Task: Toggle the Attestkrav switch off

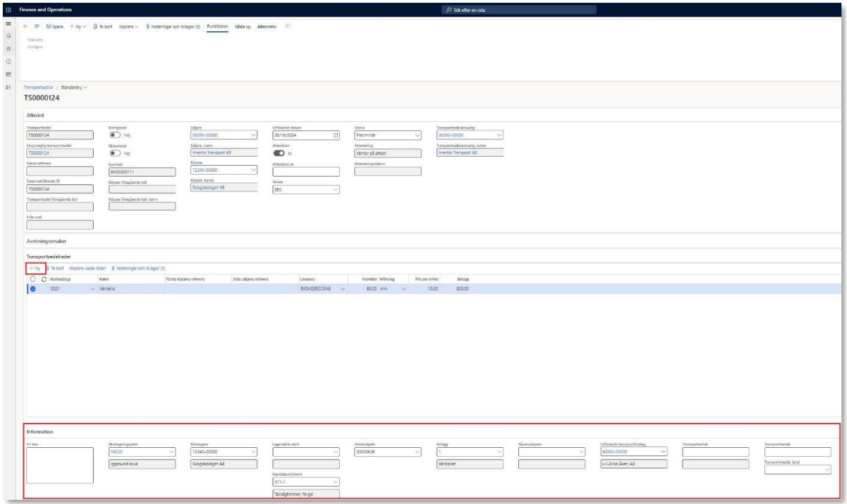Action: (279, 153)
